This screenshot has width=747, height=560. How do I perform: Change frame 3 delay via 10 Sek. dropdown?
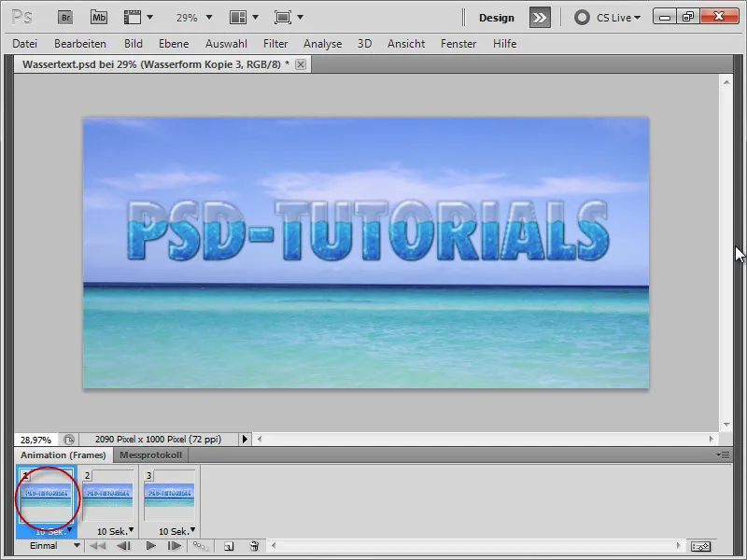(x=177, y=531)
